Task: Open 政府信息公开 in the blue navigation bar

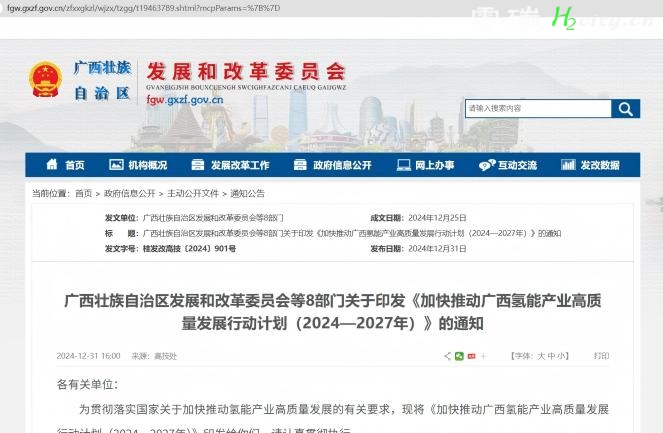Action: (342, 165)
